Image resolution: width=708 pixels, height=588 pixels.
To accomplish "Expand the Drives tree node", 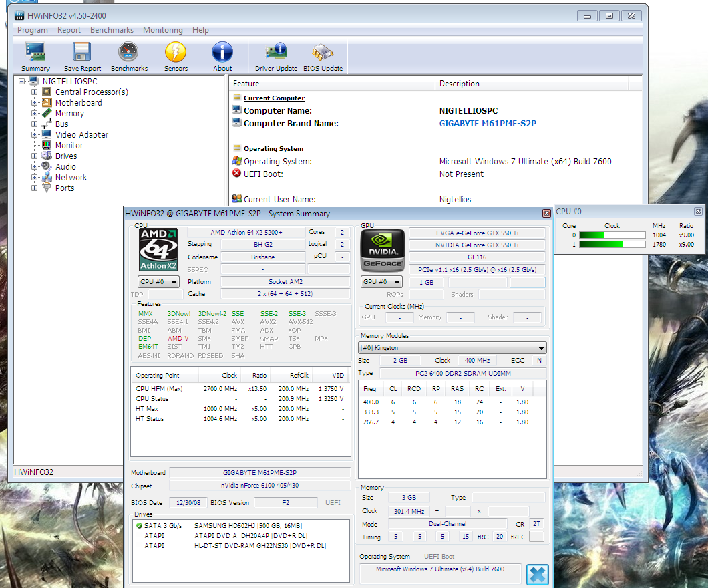I will coord(34,156).
